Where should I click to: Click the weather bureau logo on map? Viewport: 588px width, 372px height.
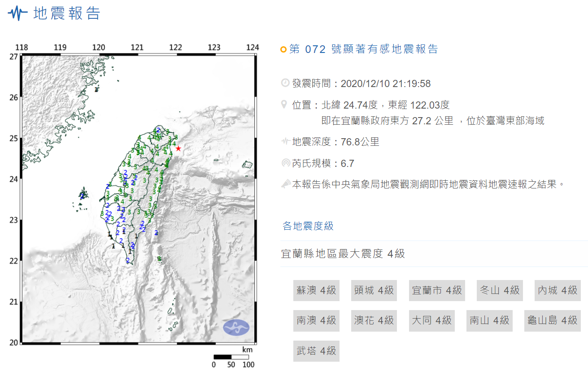pyautogui.click(x=236, y=327)
